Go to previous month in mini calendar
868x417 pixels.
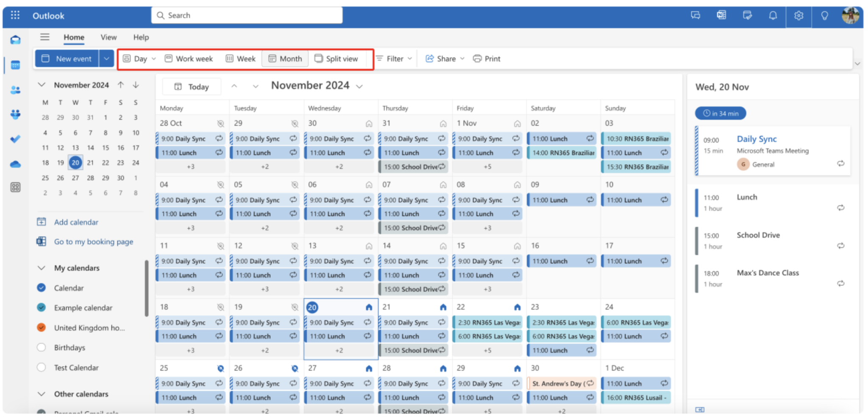tap(121, 85)
